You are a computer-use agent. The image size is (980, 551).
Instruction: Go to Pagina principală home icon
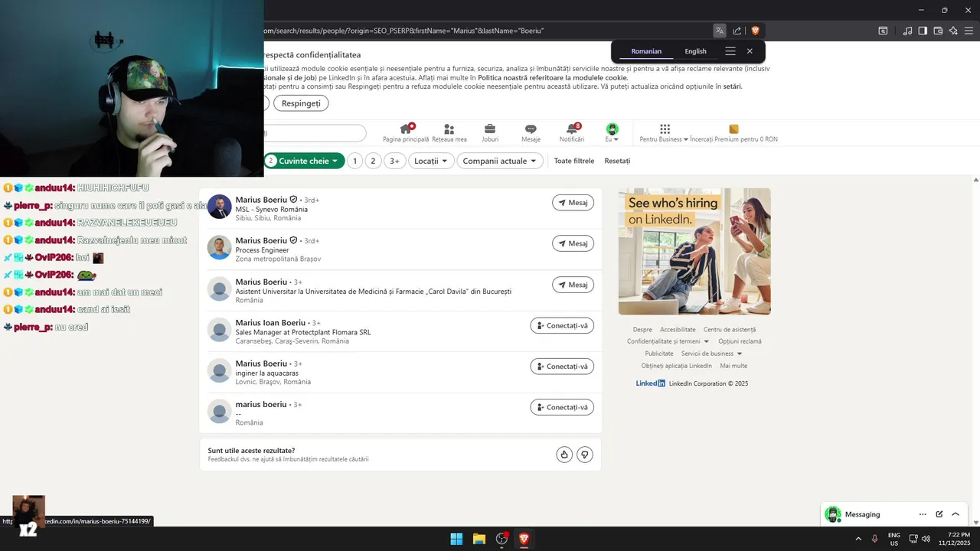click(x=406, y=132)
